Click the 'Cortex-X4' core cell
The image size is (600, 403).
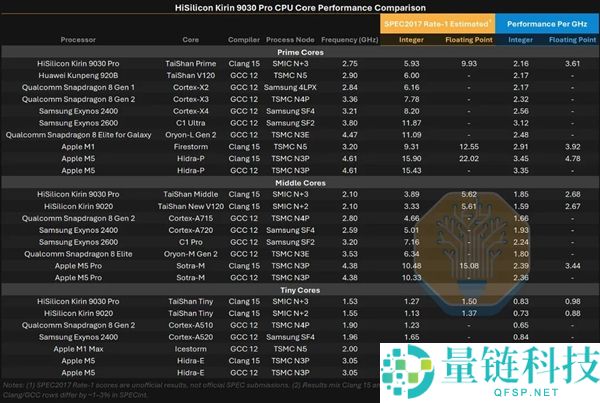click(x=191, y=111)
